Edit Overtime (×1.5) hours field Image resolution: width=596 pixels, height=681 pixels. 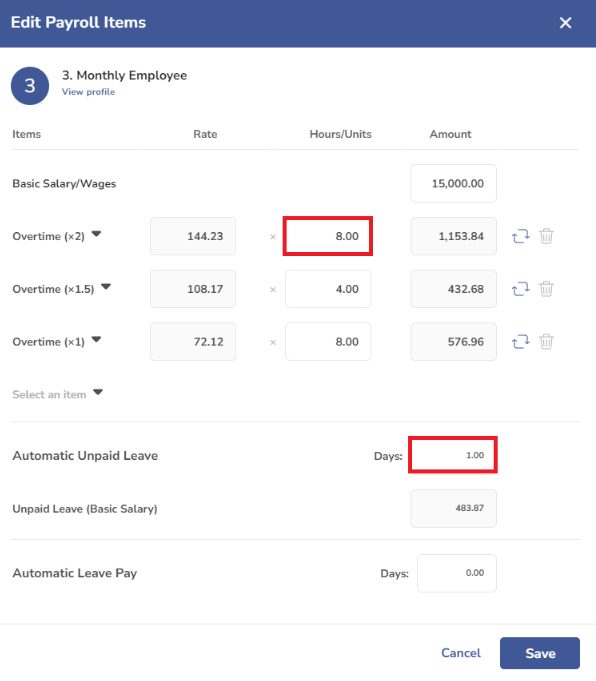328,289
